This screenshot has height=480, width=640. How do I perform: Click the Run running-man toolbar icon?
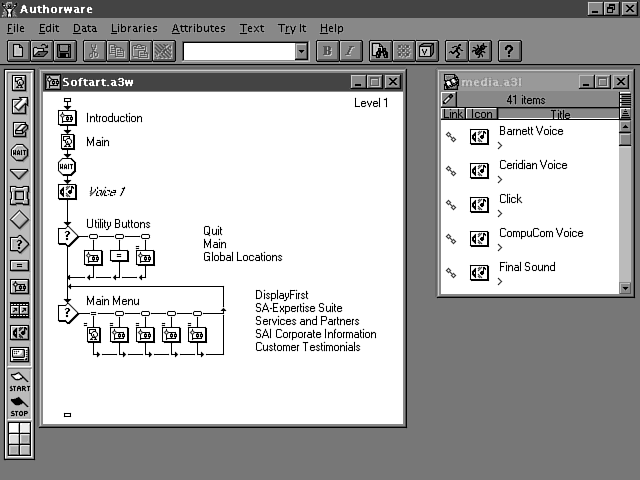click(456, 51)
